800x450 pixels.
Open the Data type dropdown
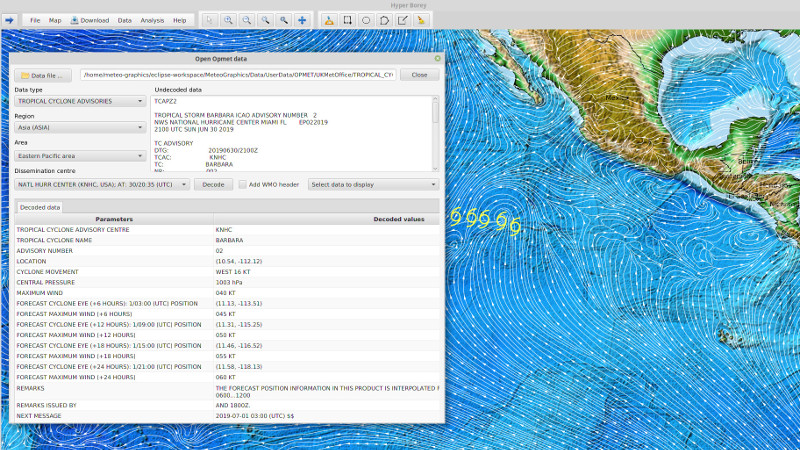80,101
